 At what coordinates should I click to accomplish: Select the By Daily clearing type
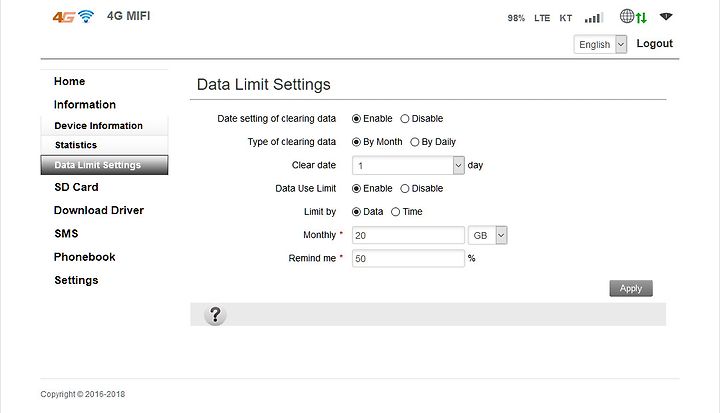click(415, 142)
